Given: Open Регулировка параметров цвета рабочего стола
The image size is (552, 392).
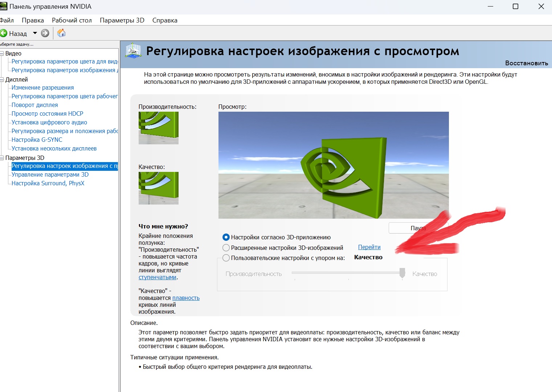Looking at the screenshot, I should [65, 96].
